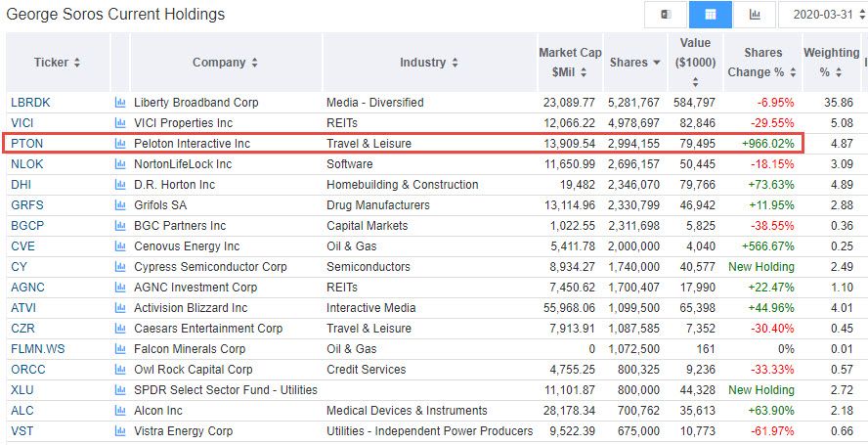Image resolution: width=868 pixels, height=445 pixels.
Task: Select the 1,072,500 shares cell
Action: tap(633, 348)
